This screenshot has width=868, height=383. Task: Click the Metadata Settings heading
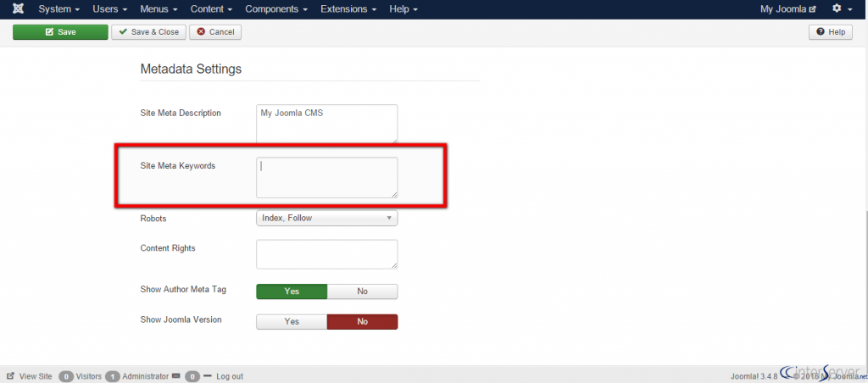[191, 69]
